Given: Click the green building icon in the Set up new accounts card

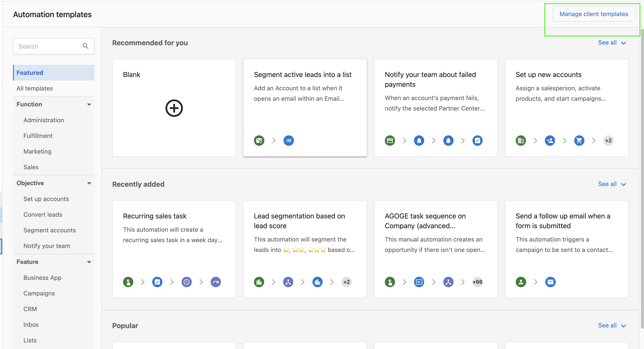Looking at the screenshot, I should pos(521,140).
